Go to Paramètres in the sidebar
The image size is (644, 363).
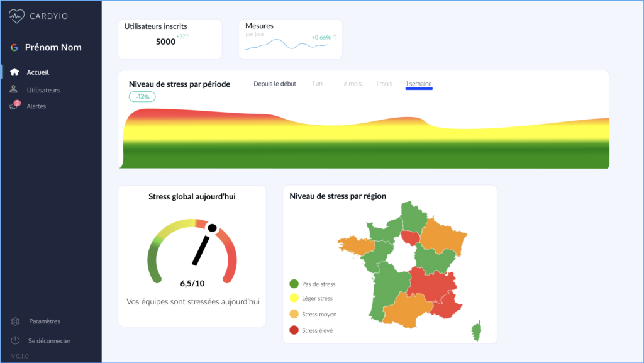pyautogui.click(x=44, y=321)
